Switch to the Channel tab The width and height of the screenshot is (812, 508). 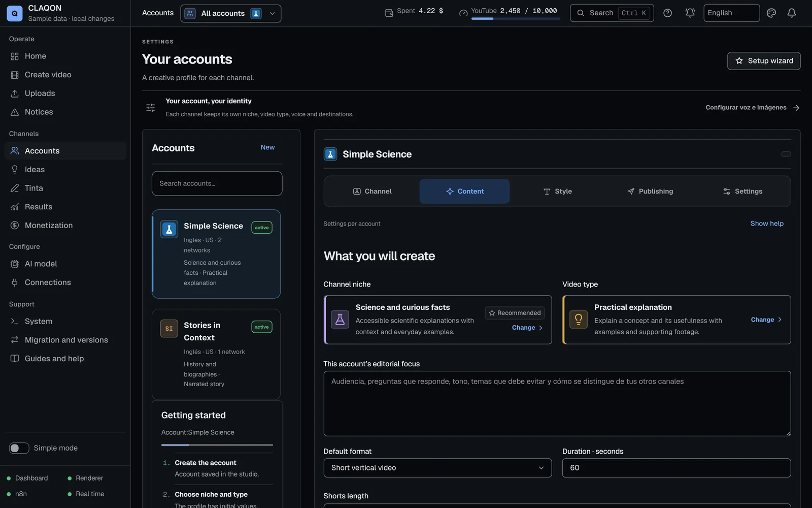[373, 192]
